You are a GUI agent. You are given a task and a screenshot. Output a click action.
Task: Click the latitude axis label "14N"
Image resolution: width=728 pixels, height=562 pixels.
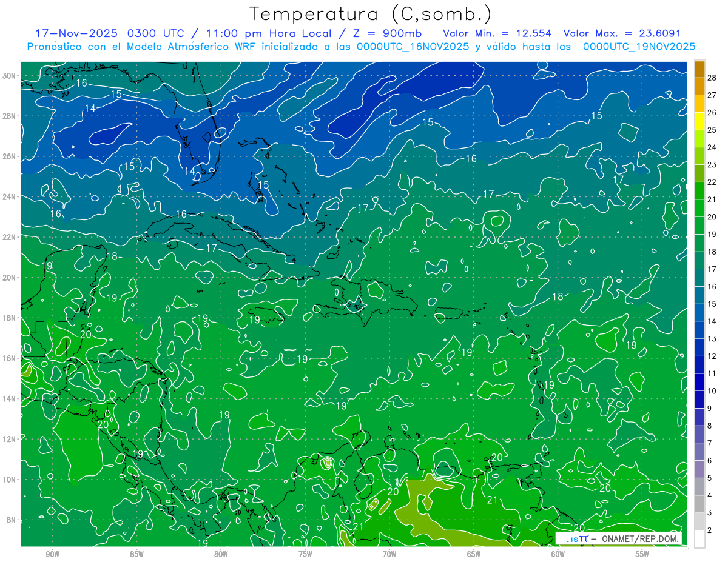tap(9, 399)
